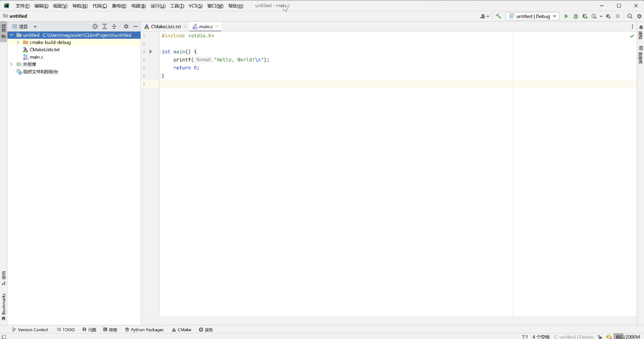The height and width of the screenshot is (339, 644).
Task: Close the CMakeLists.txt tab
Action: coord(185,27)
